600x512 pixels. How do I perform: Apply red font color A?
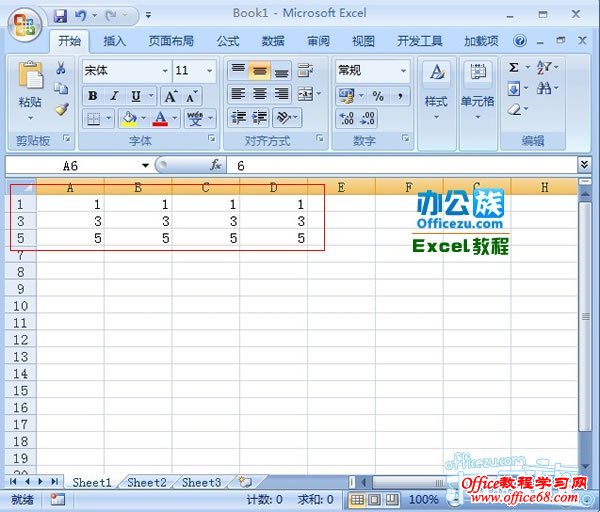coord(160,119)
